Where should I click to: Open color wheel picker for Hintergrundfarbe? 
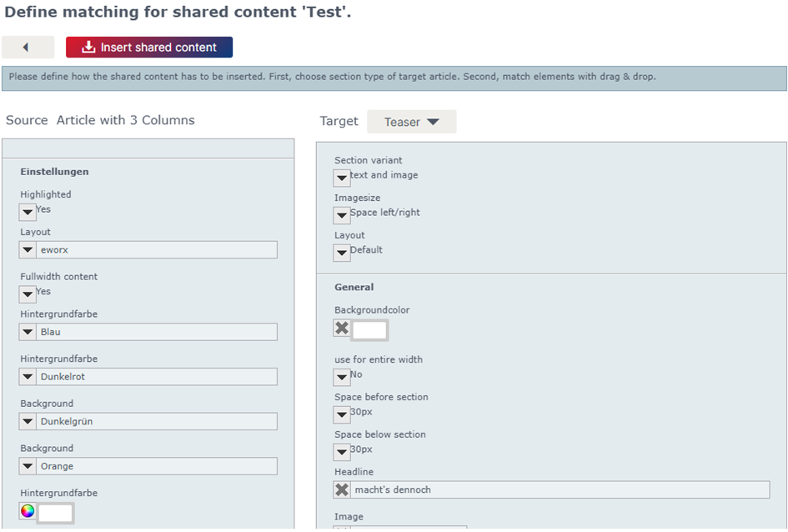tap(28, 511)
